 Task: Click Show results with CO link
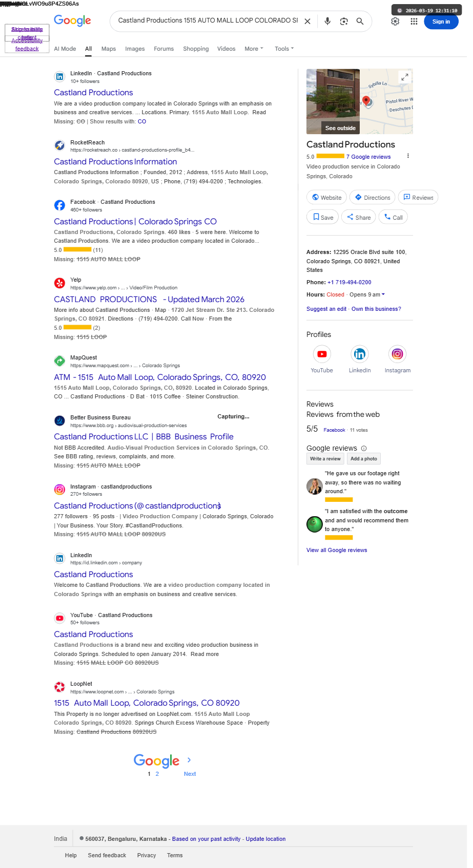tap(142, 121)
